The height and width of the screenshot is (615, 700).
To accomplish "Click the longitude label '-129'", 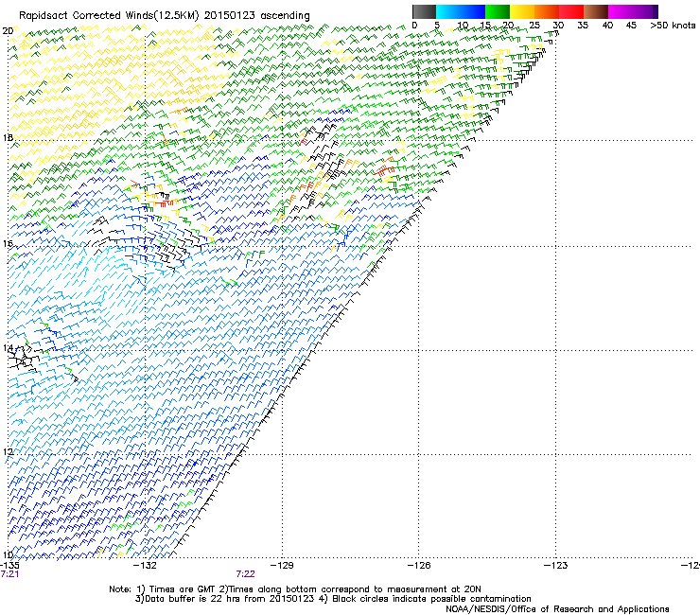I will click(282, 566).
